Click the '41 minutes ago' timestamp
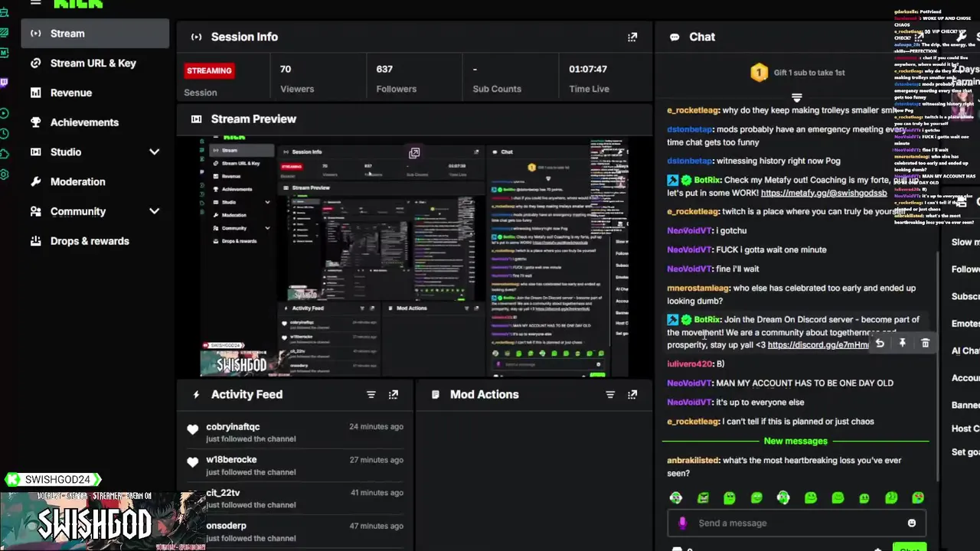The width and height of the screenshot is (980, 551). coord(376,493)
